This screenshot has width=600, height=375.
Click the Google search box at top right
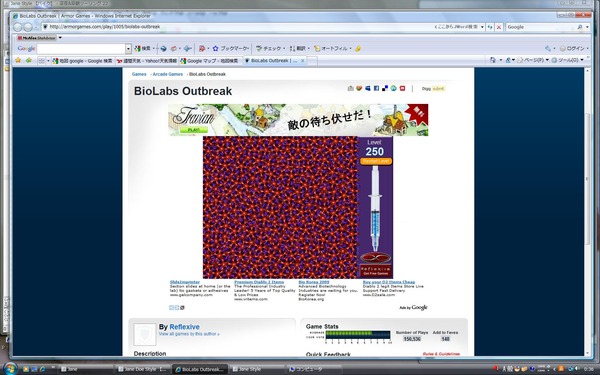(540, 27)
